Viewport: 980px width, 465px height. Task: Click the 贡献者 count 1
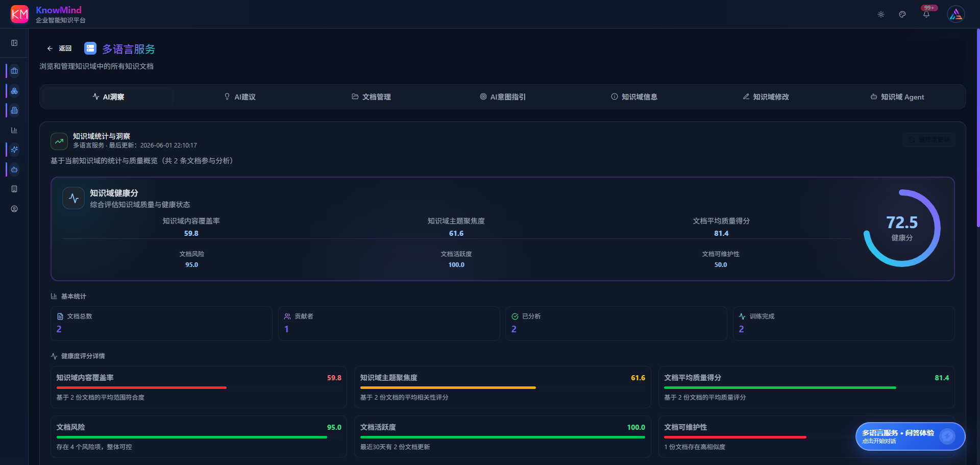[x=286, y=329]
